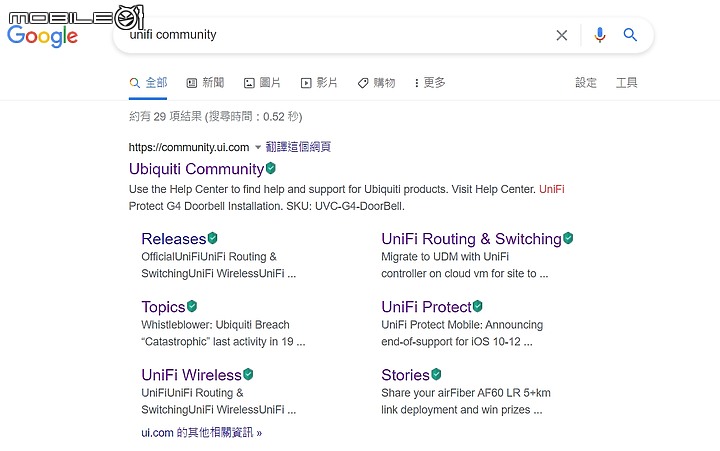Clear the search query with the X icon
The image size is (720, 451).
[562, 35]
